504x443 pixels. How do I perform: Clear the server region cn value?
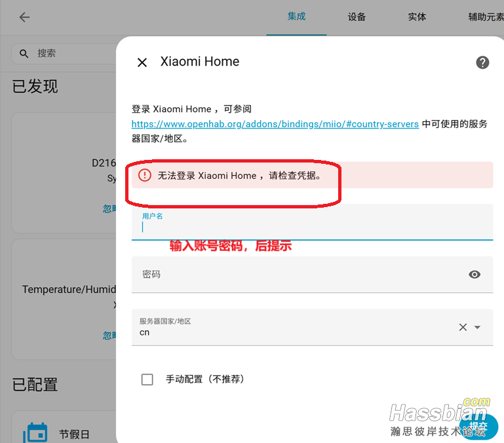[x=463, y=327]
